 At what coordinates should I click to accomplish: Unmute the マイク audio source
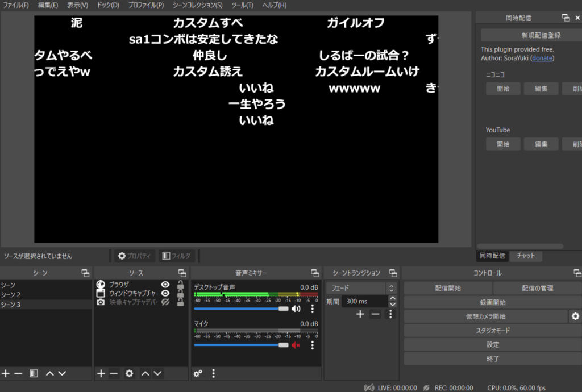coord(296,345)
